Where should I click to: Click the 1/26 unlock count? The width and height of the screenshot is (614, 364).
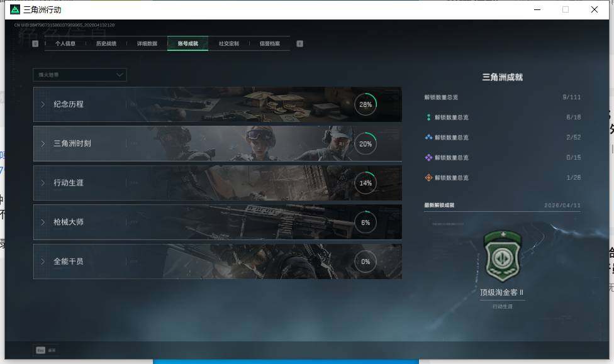click(x=574, y=177)
